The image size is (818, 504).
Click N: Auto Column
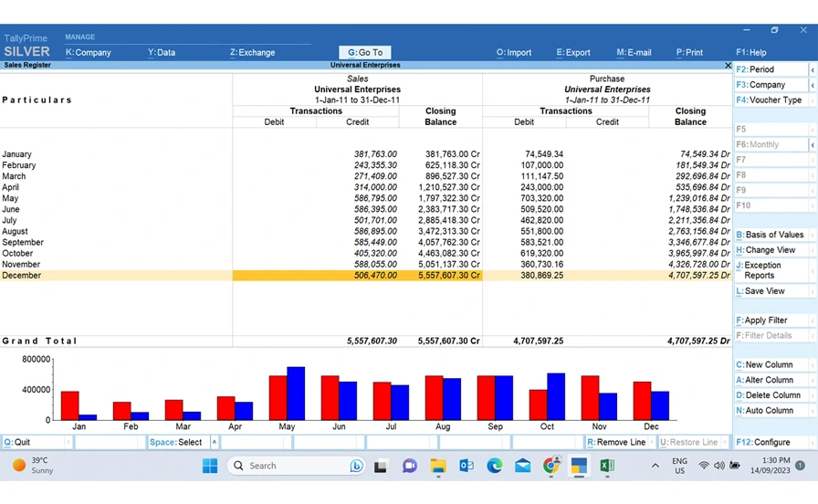coord(773,411)
